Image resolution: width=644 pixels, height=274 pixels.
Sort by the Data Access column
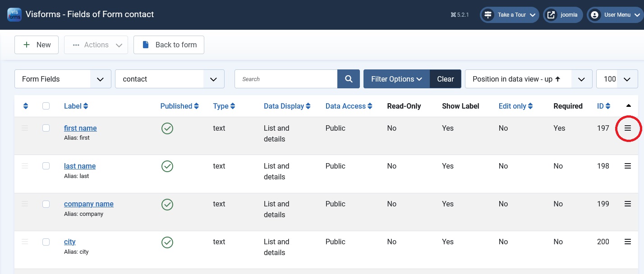tap(349, 106)
